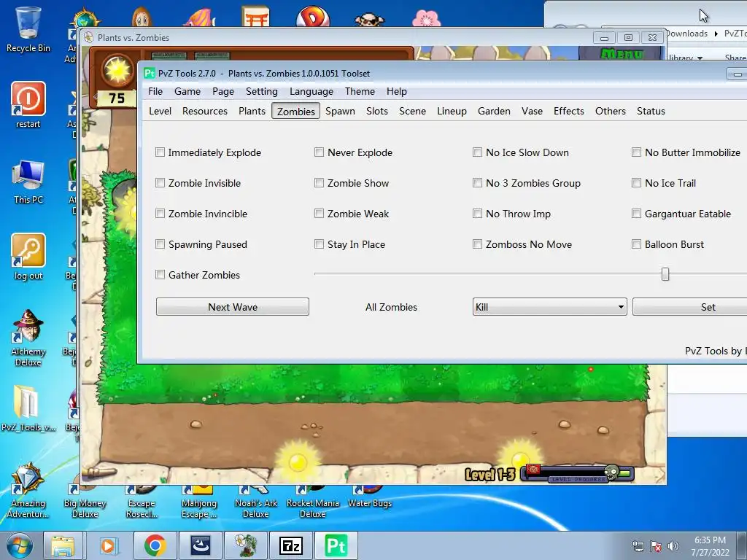Click the Action Center flag tray icon
The height and width of the screenshot is (560, 747).
(x=656, y=546)
